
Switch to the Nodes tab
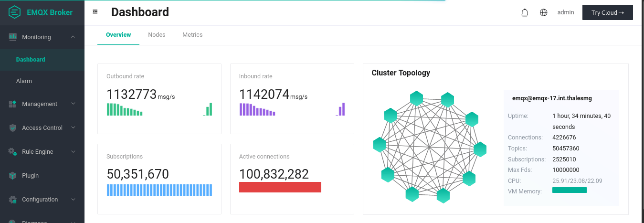pos(157,35)
